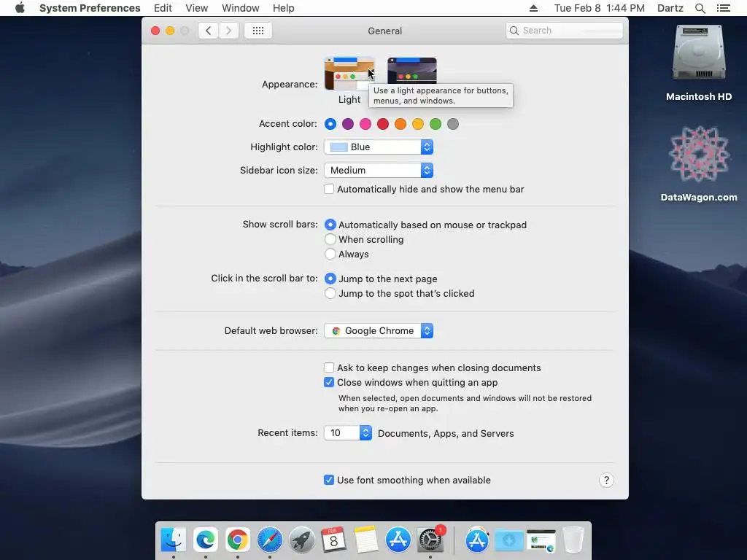Select show scroll bars Always

tap(330, 254)
